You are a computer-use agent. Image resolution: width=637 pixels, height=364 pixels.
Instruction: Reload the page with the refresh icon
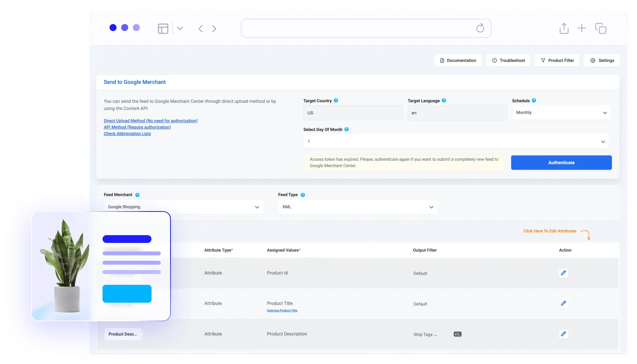click(480, 28)
